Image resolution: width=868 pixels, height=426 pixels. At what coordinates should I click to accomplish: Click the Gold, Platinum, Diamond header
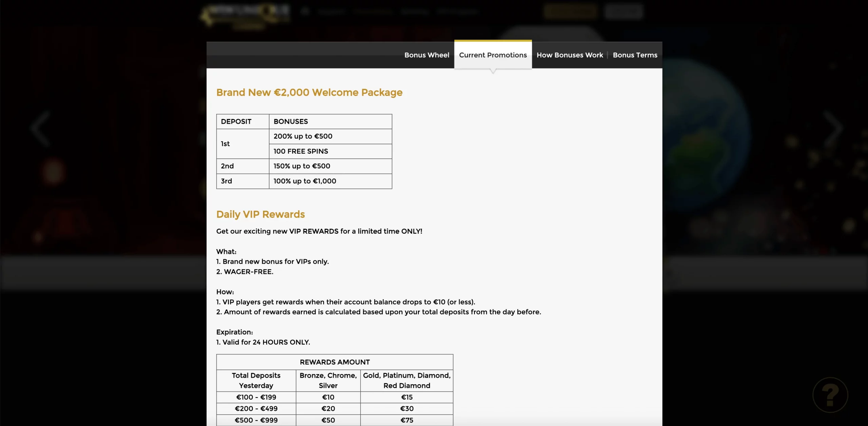click(x=407, y=381)
